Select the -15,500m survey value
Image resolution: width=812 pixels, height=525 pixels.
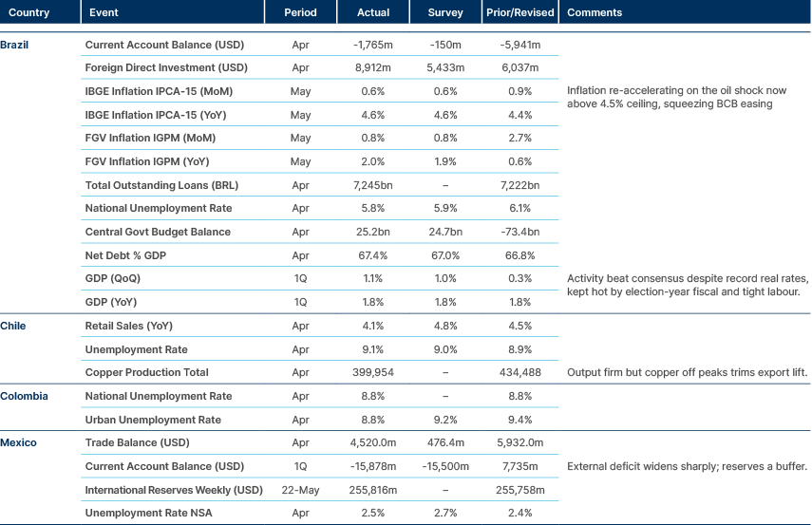click(445, 466)
